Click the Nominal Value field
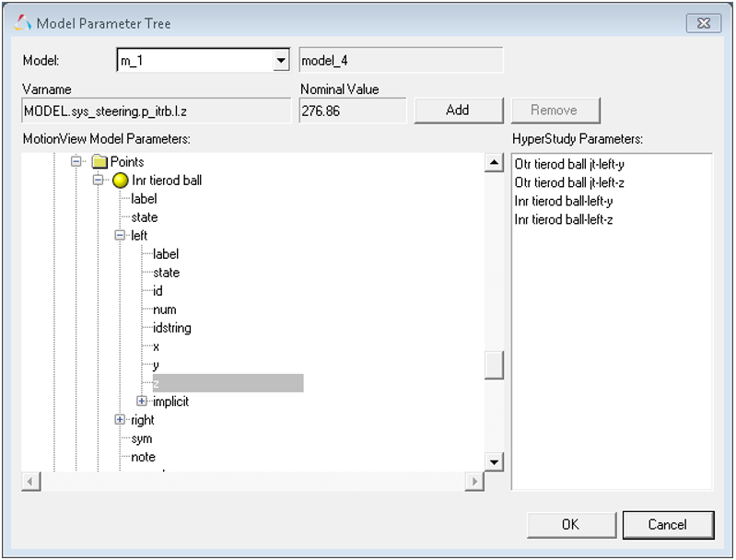This screenshot has width=736, height=560. pyautogui.click(x=353, y=111)
